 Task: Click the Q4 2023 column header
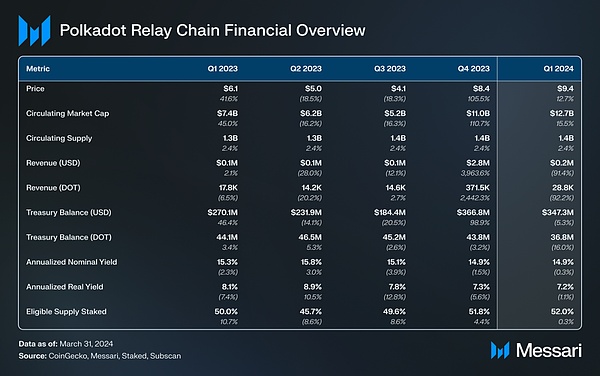tap(474, 69)
